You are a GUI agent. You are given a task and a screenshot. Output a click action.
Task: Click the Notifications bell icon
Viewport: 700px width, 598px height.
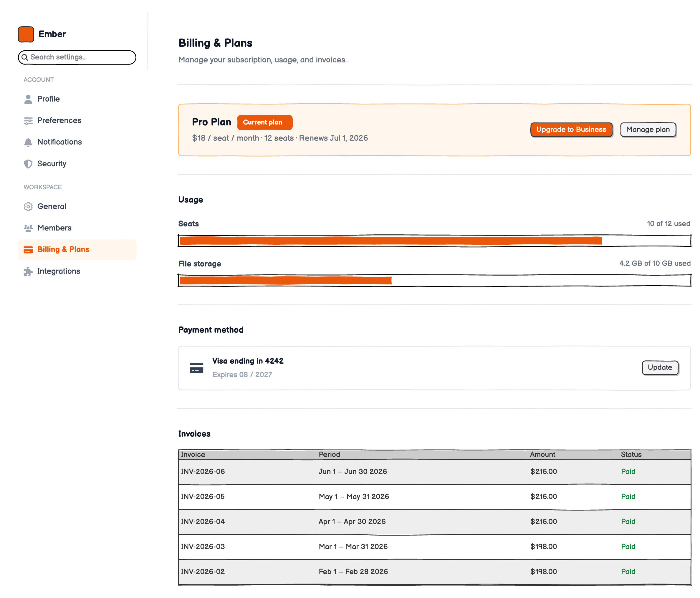28,142
